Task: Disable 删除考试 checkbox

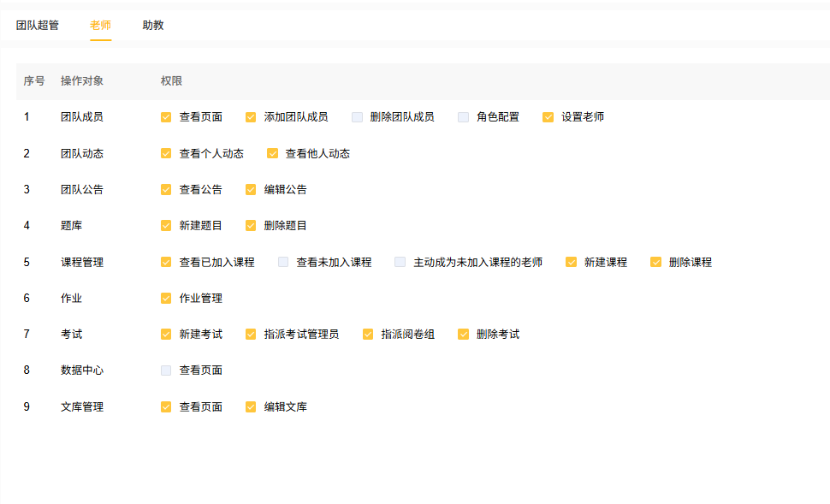Action: tap(463, 335)
